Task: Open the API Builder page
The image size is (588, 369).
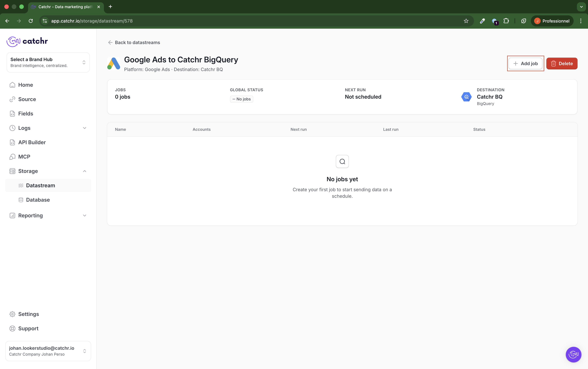Action: (32, 142)
